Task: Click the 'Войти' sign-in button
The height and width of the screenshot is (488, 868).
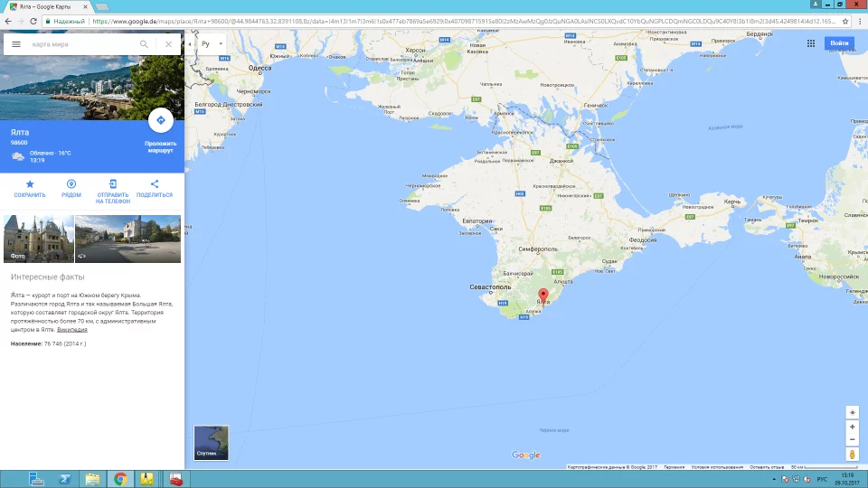Action: [x=839, y=43]
